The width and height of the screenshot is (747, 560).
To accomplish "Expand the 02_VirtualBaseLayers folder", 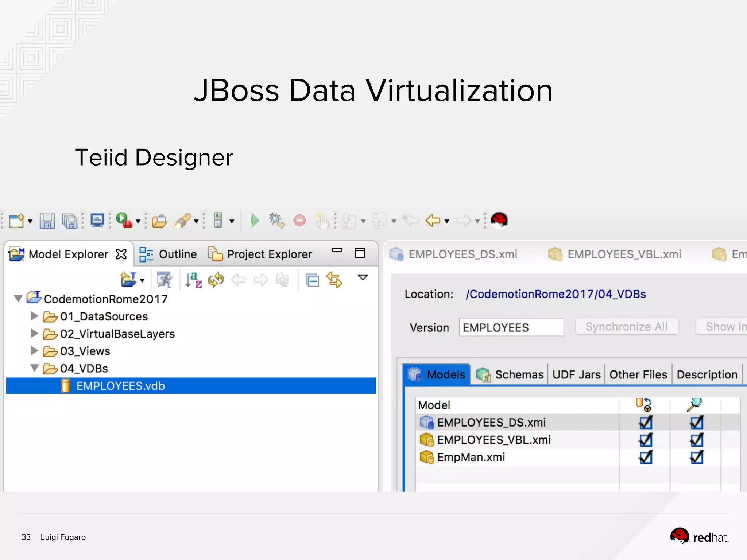I will pos(35,333).
